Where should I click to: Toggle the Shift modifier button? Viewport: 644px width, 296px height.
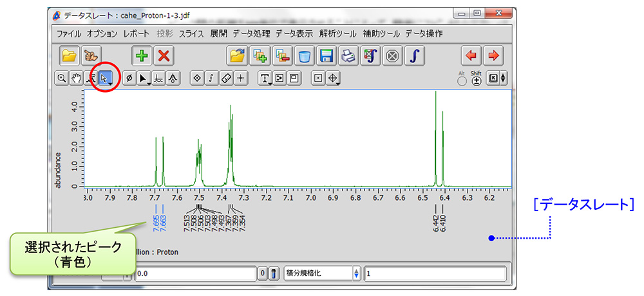pyautogui.click(x=477, y=82)
